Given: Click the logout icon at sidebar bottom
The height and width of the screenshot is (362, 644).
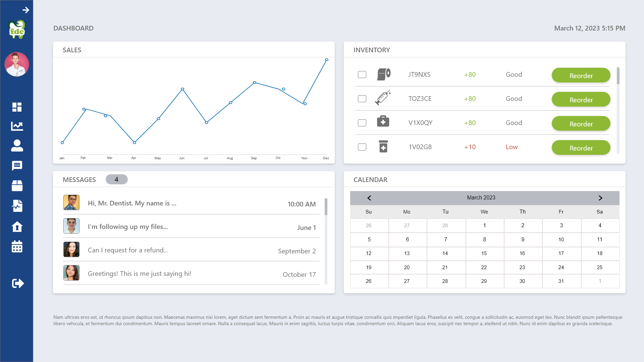Looking at the screenshot, I should 17,284.
